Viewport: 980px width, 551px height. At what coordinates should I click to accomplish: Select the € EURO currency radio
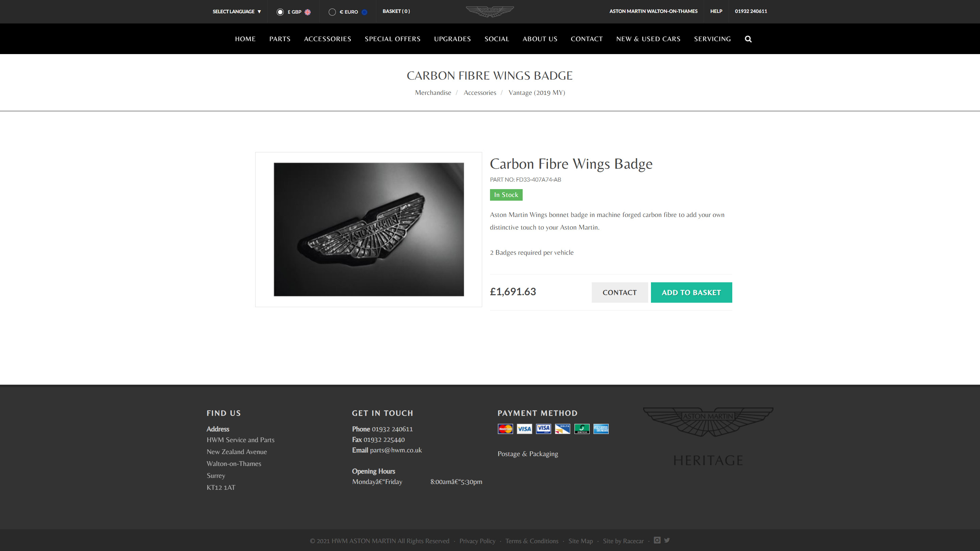(332, 12)
